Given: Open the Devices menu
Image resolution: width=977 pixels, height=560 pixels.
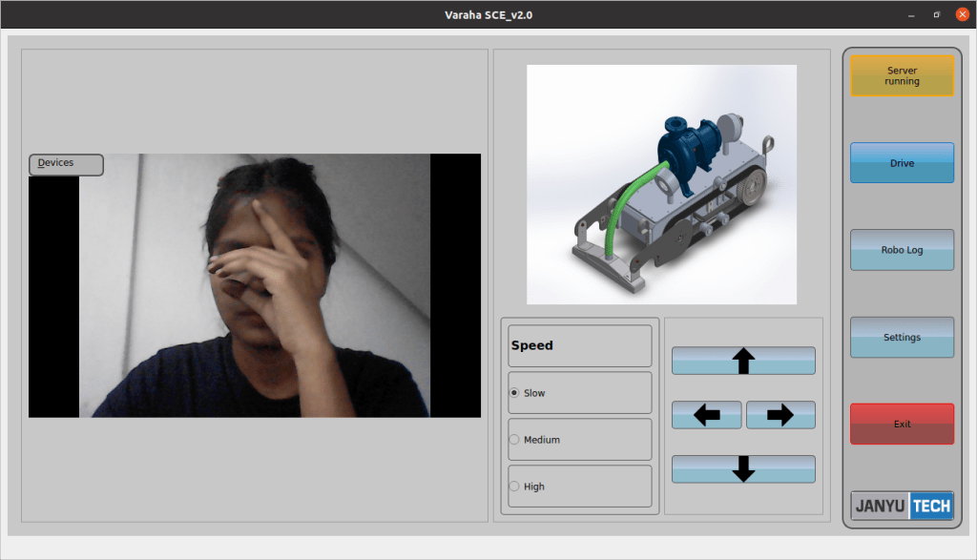Looking at the screenshot, I should click(x=65, y=164).
